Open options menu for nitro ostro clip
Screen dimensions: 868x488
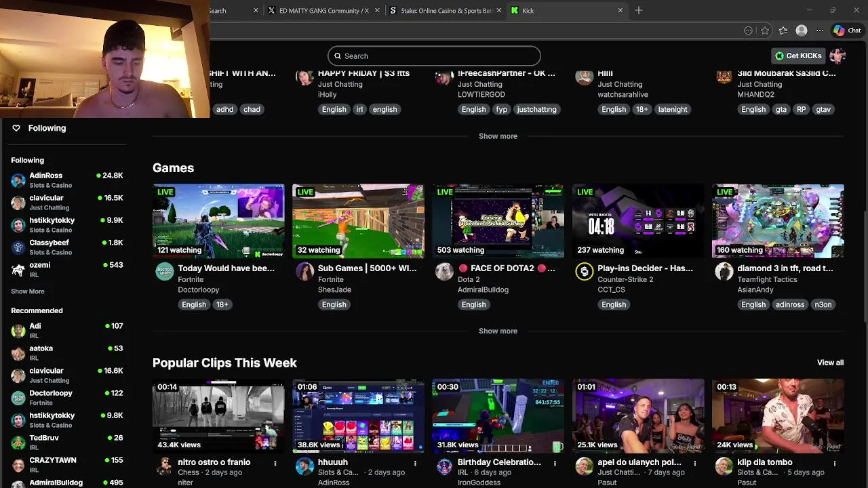[x=275, y=463]
